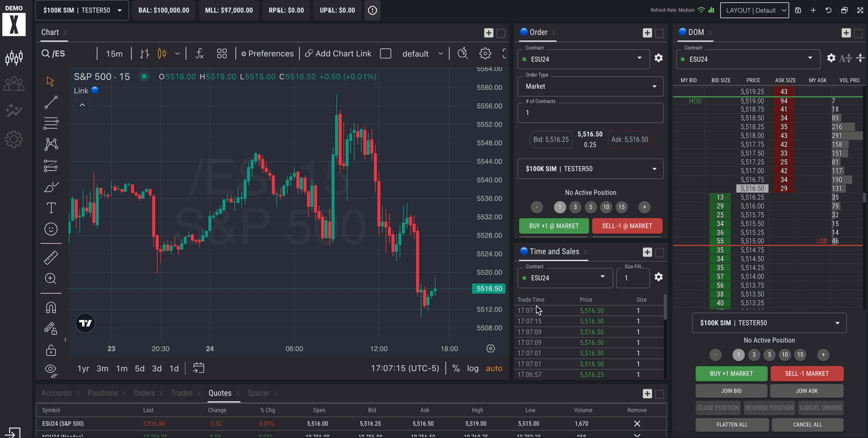Toggle log scale on chart
This screenshot has height=438, width=868.
(x=473, y=368)
